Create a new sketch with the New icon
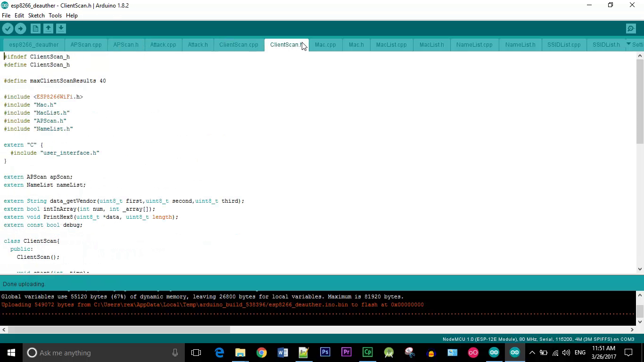This screenshot has height=362, width=644. point(35,29)
